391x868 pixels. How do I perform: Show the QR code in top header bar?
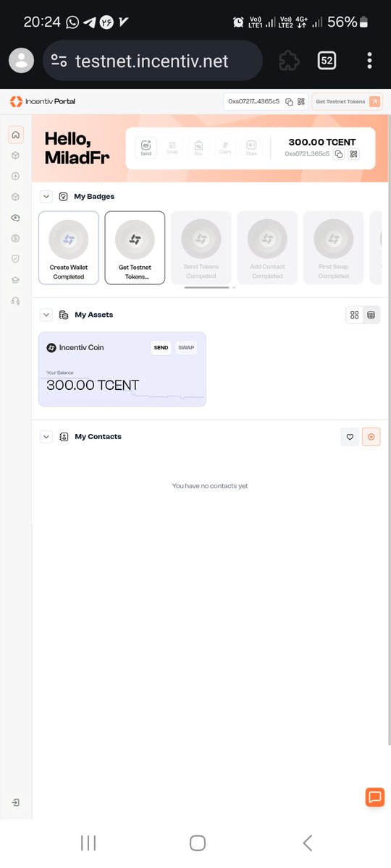(x=300, y=102)
